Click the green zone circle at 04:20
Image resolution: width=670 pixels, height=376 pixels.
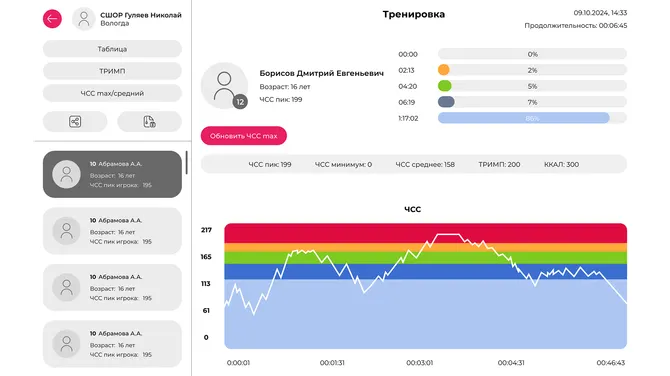(444, 86)
